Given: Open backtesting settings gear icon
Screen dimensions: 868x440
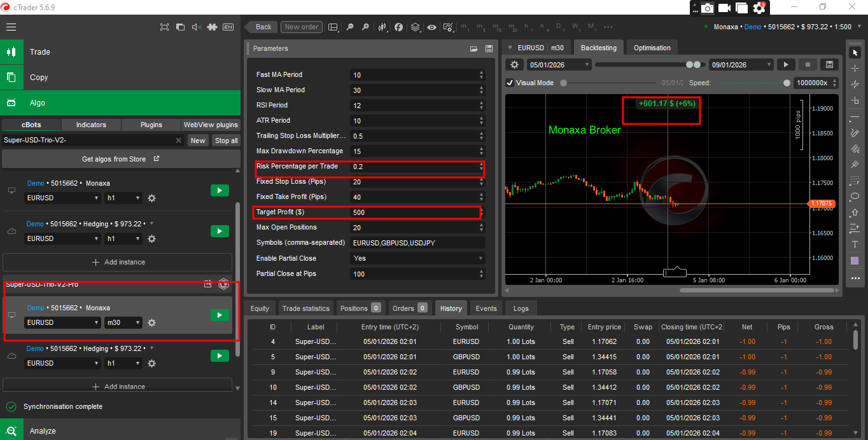Looking at the screenshot, I should point(515,65).
